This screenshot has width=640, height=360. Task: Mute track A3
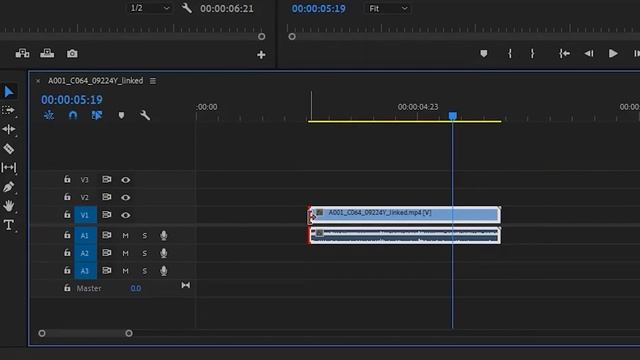click(x=125, y=271)
